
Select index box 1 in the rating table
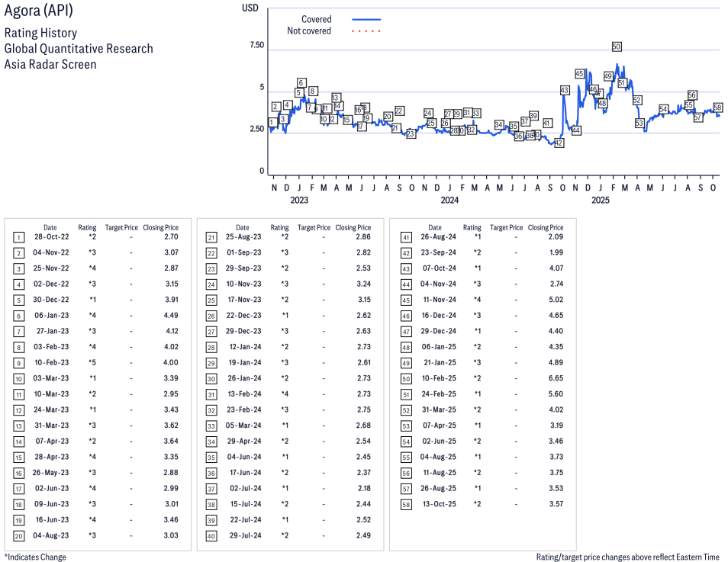point(18,237)
